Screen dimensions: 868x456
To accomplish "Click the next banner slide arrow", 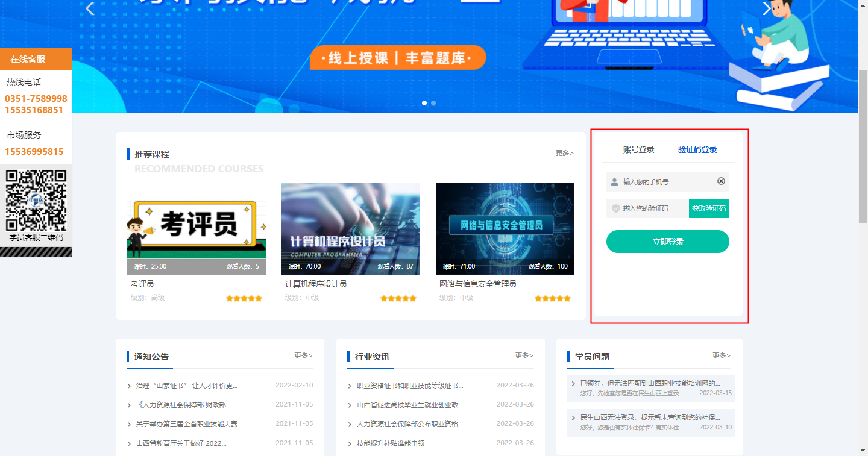I will click(766, 9).
